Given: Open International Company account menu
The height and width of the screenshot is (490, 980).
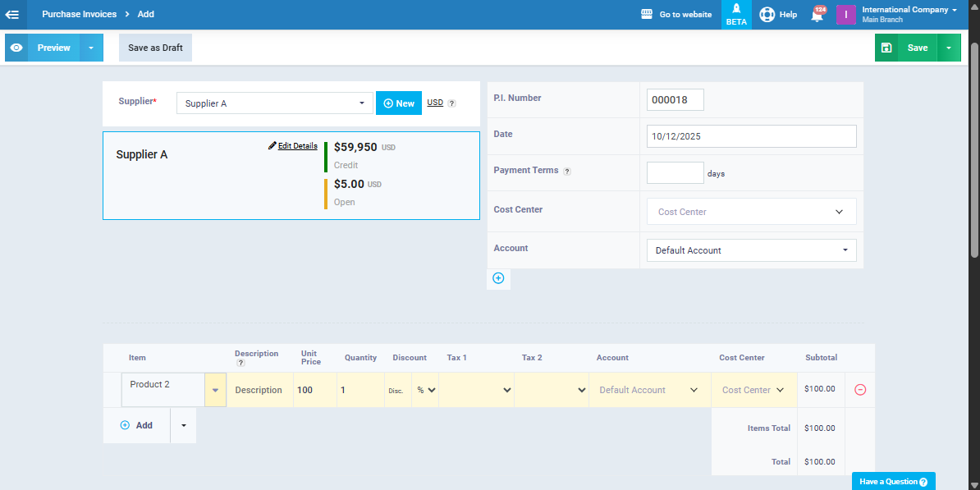Looking at the screenshot, I should pyautogui.click(x=908, y=14).
